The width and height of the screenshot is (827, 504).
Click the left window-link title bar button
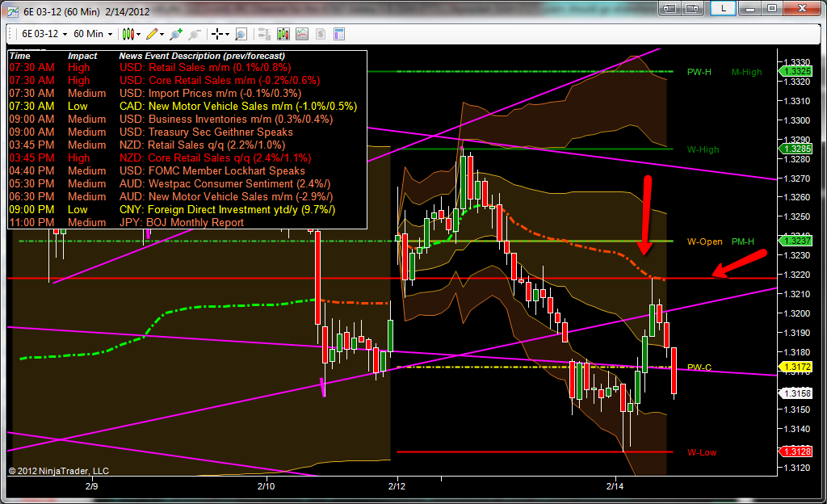[670, 8]
